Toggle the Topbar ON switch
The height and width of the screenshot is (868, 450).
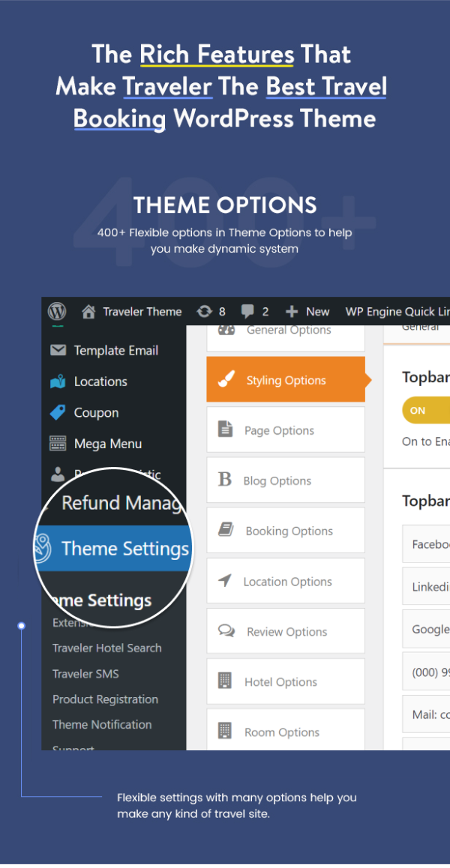click(425, 410)
